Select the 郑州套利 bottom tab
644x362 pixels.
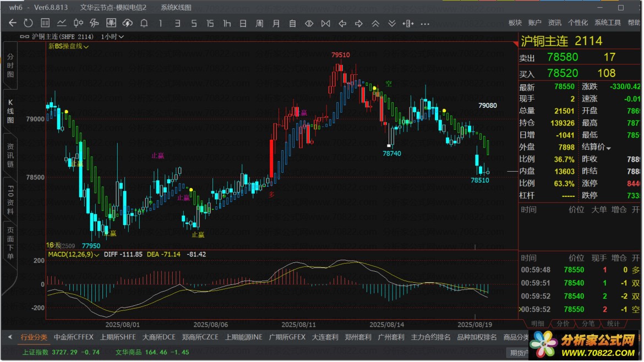pyautogui.click(x=358, y=337)
